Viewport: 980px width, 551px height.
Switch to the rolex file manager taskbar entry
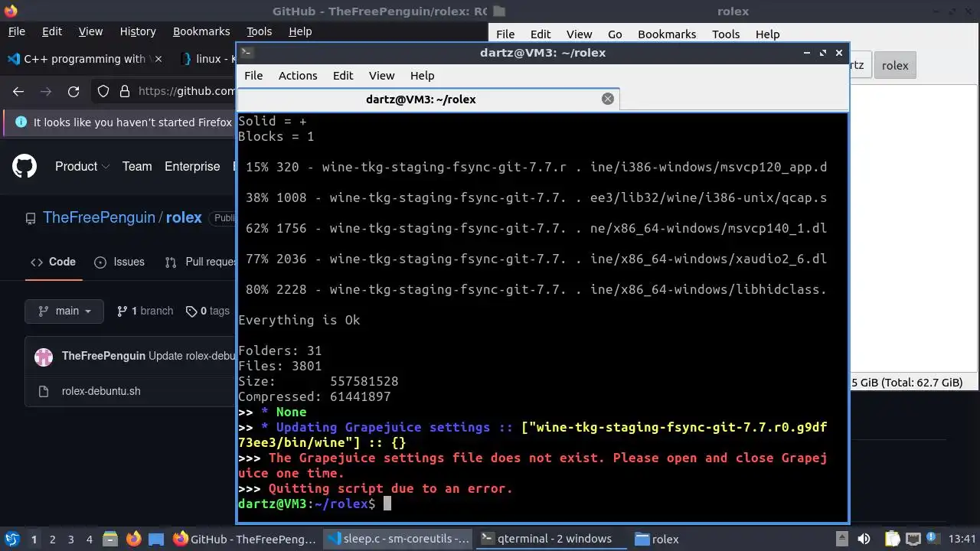coord(657,539)
